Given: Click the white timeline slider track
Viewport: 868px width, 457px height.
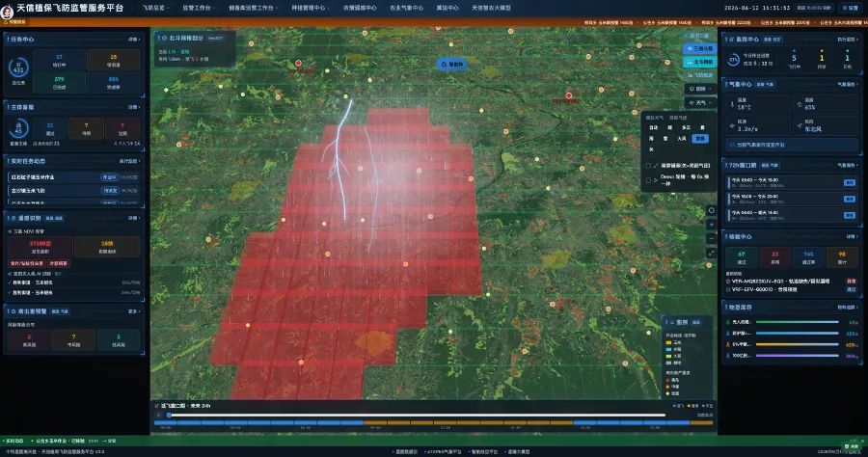Looking at the screenshot, I should point(417,415).
